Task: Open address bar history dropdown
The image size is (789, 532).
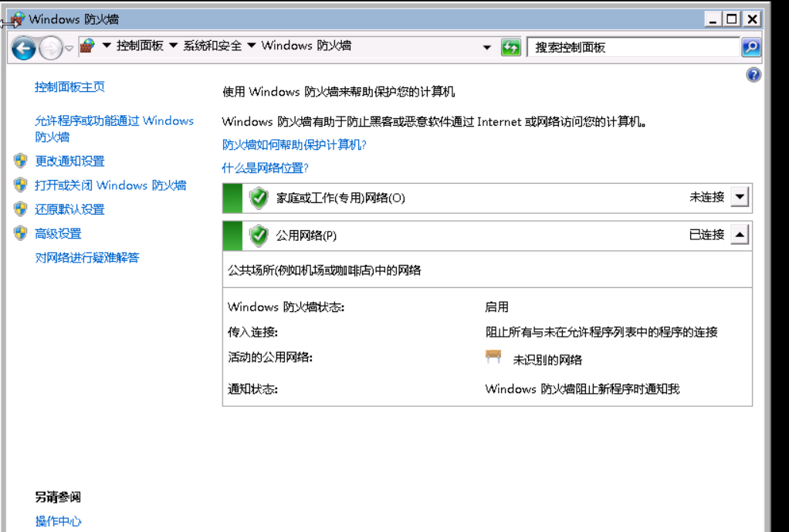Action: click(486, 48)
